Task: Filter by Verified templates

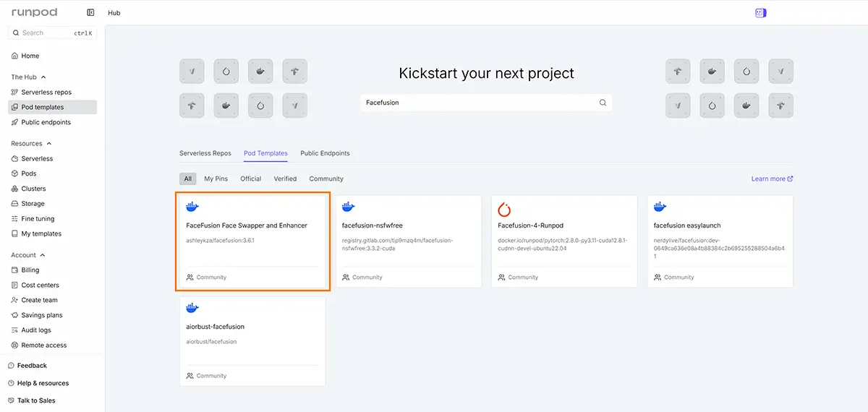Action: 285,179
